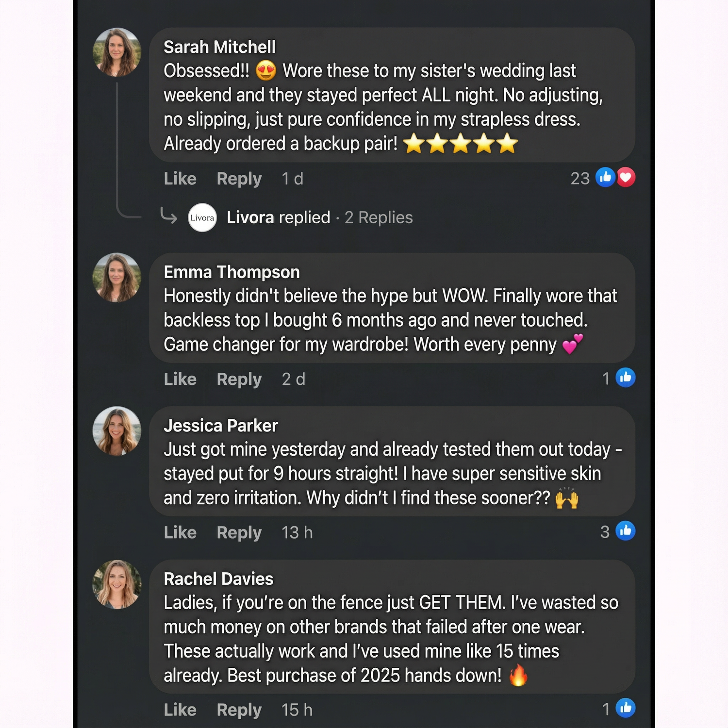View the 23 reactions count on Sarah's comment

[x=579, y=179]
